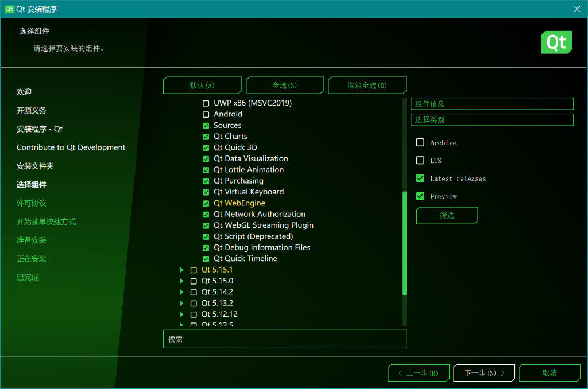
Task: Disable the Latest releases filter
Action: click(x=420, y=178)
